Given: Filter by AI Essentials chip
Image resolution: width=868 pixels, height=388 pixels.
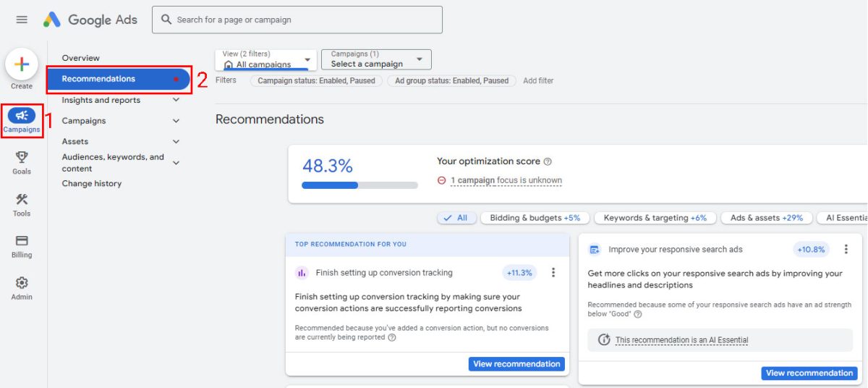Looking at the screenshot, I should 843,218.
